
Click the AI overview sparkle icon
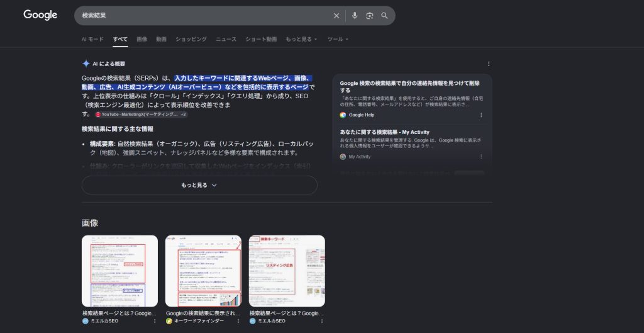coord(86,64)
